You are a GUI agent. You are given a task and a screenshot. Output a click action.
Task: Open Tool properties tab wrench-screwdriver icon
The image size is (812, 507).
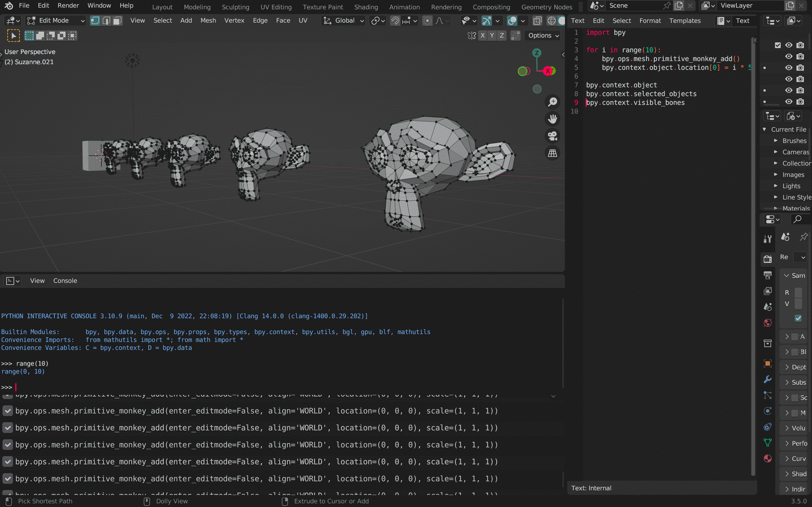pos(767,239)
